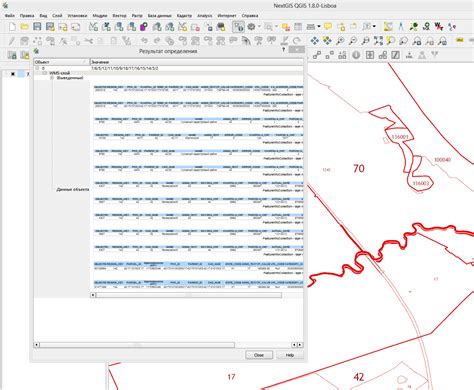Image resolution: width=474 pixels, height=390 pixels.
Task: Click the right arrow of the bottom scrollbar
Action: pos(300,345)
